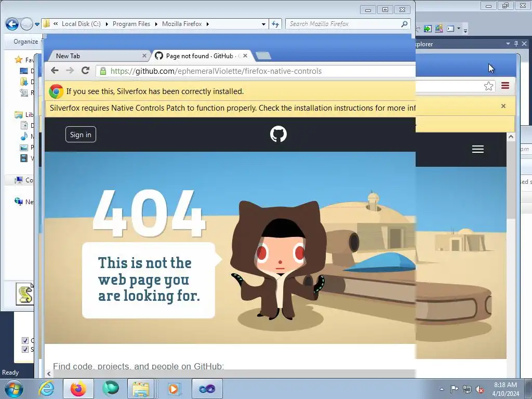This screenshot has height=399, width=532.
Task: Open a new browser tab button
Action: [x=263, y=56]
